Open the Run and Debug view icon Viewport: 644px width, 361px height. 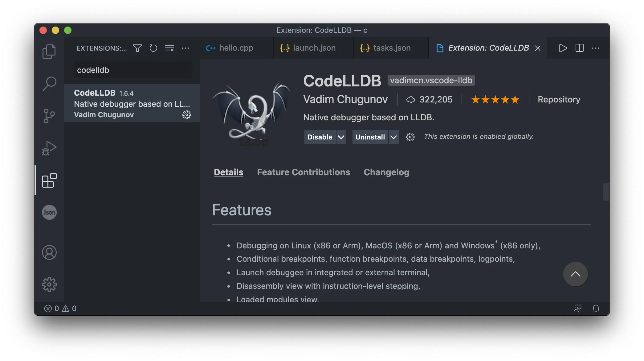pos(49,148)
